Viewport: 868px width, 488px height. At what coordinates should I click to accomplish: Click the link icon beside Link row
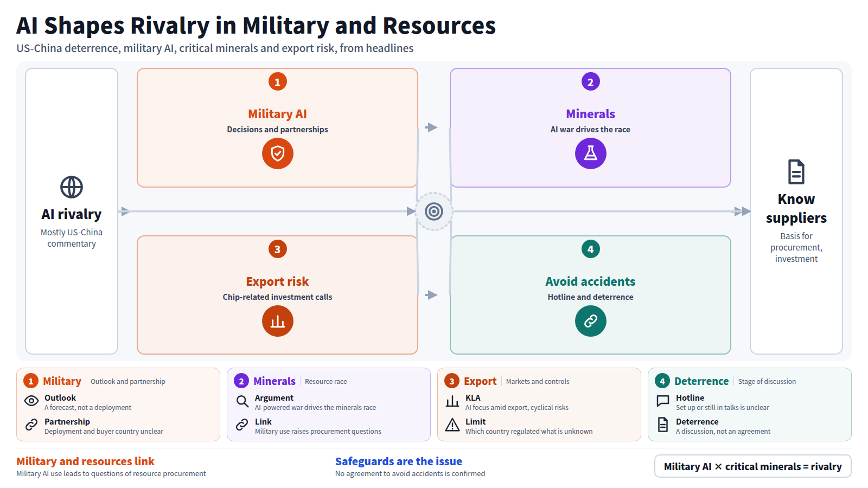point(242,425)
